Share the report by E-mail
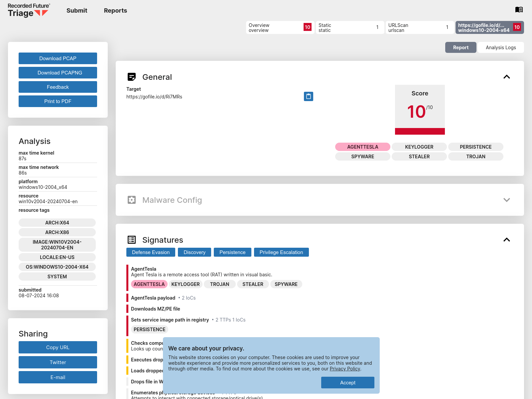 click(58, 377)
